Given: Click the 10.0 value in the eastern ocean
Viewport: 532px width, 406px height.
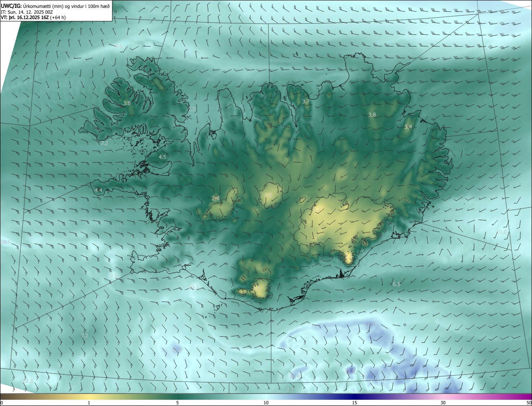Looking at the screenshot, I should point(502,232).
